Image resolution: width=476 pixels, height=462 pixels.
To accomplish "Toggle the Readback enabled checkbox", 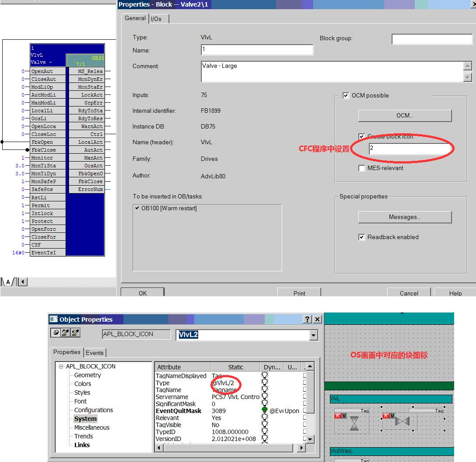I will click(x=361, y=237).
